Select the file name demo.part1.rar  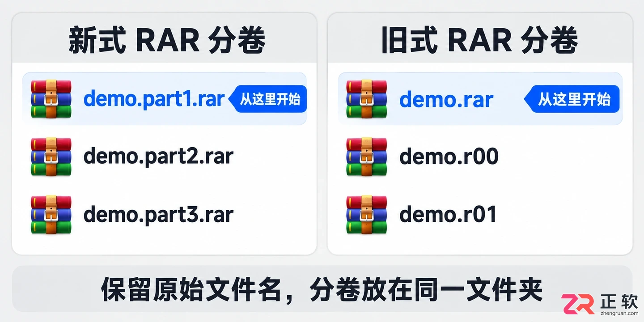(x=154, y=99)
